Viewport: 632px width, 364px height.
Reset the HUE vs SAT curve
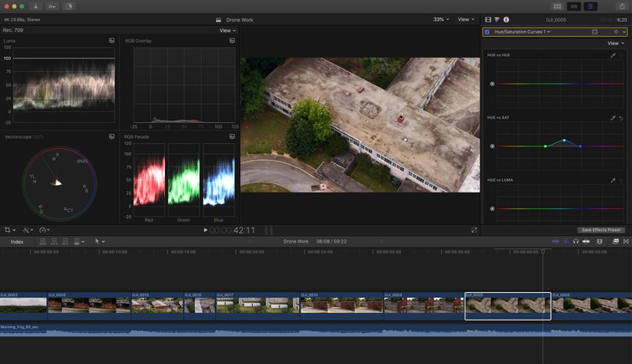point(621,118)
